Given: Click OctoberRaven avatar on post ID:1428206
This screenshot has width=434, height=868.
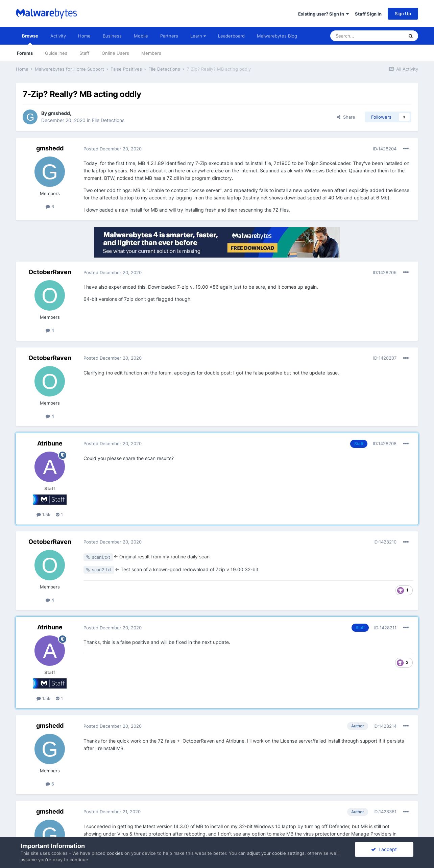Looking at the screenshot, I should click(50, 295).
